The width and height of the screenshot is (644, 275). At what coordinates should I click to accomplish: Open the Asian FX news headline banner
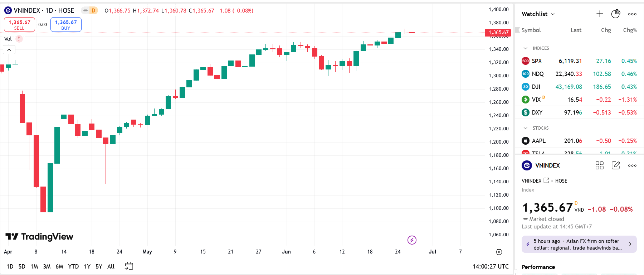pyautogui.click(x=579, y=244)
